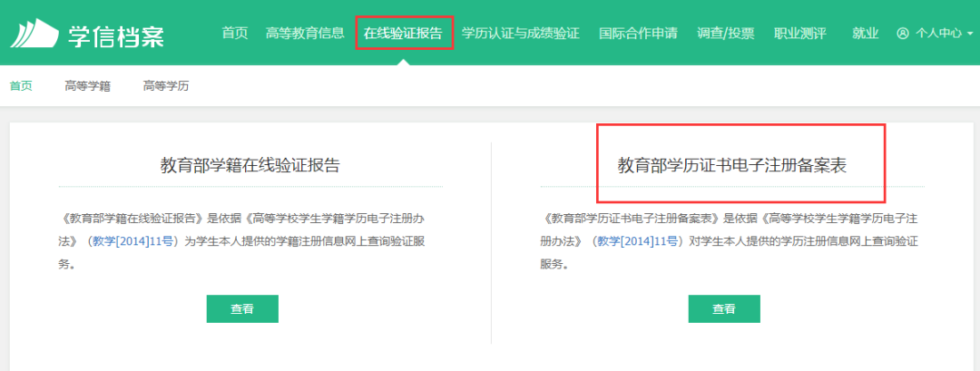This screenshot has width=980, height=371.
Task: Switch to the 高等学历 sub-tab
Action: tap(166, 86)
